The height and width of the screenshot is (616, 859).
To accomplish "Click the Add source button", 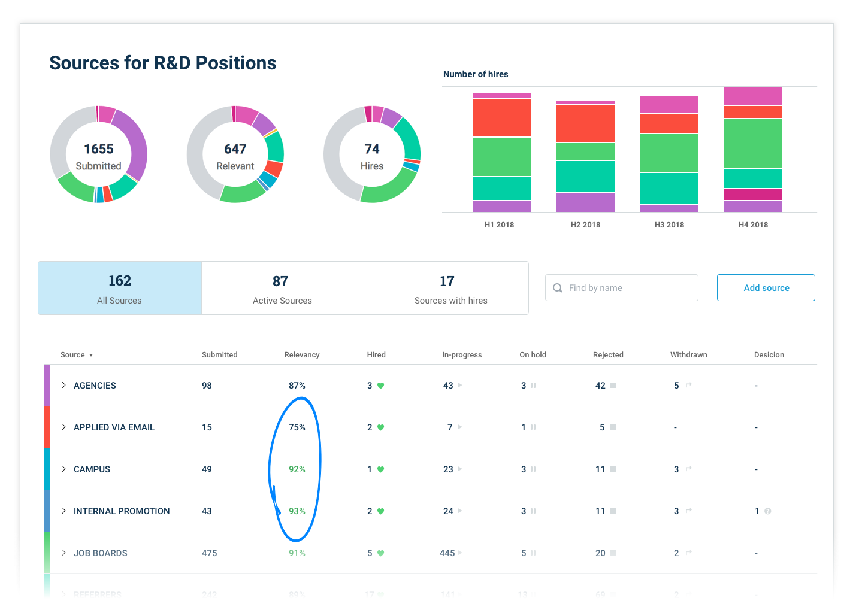I will [x=766, y=288].
